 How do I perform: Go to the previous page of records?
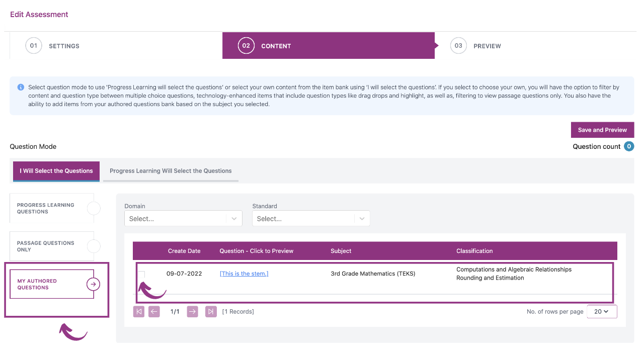(154, 311)
